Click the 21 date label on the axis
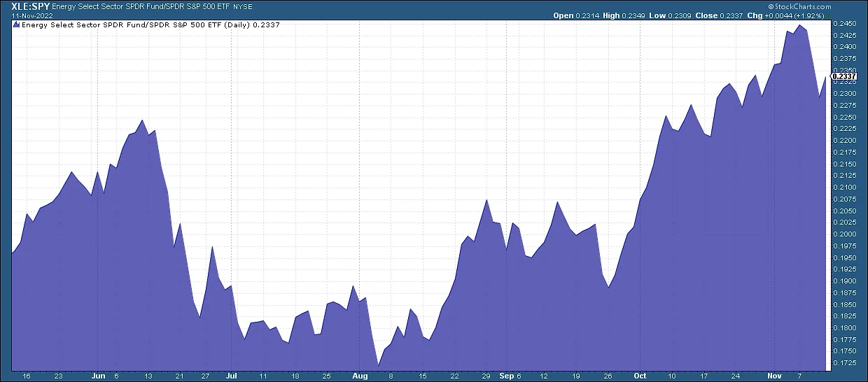The image size is (868, 382). (x=180, y=376)
